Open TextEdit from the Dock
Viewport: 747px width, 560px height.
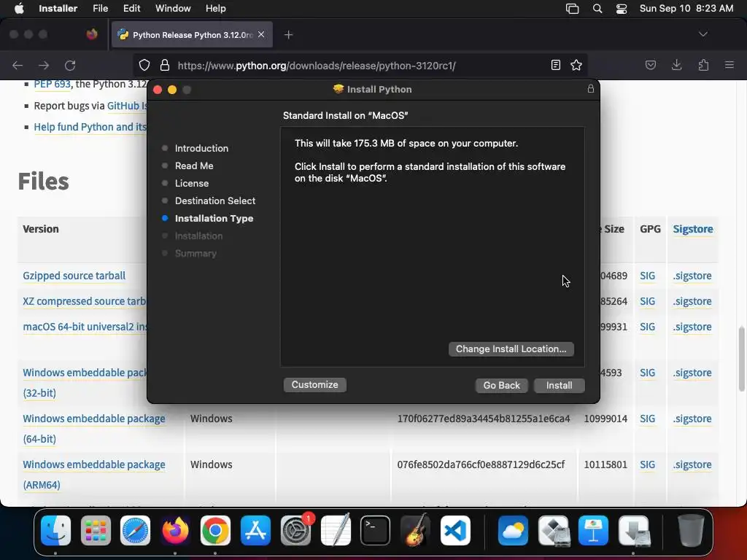[336, 531]
